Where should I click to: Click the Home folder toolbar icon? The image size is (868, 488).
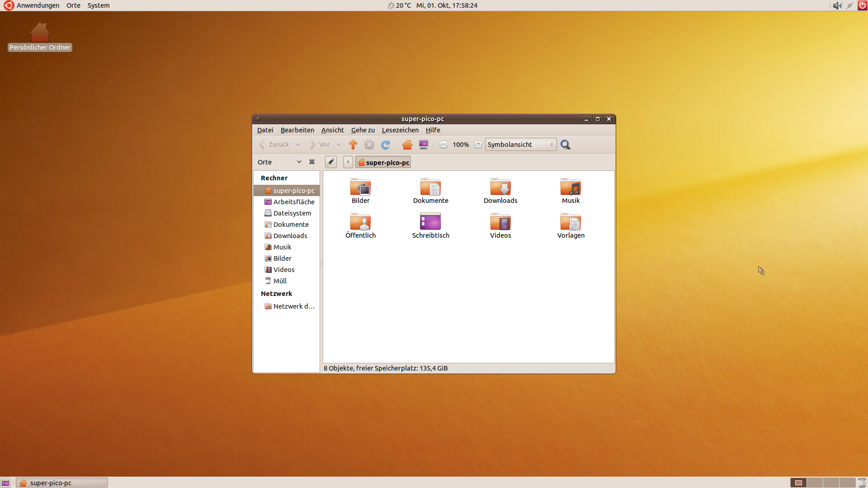(407, 145)
